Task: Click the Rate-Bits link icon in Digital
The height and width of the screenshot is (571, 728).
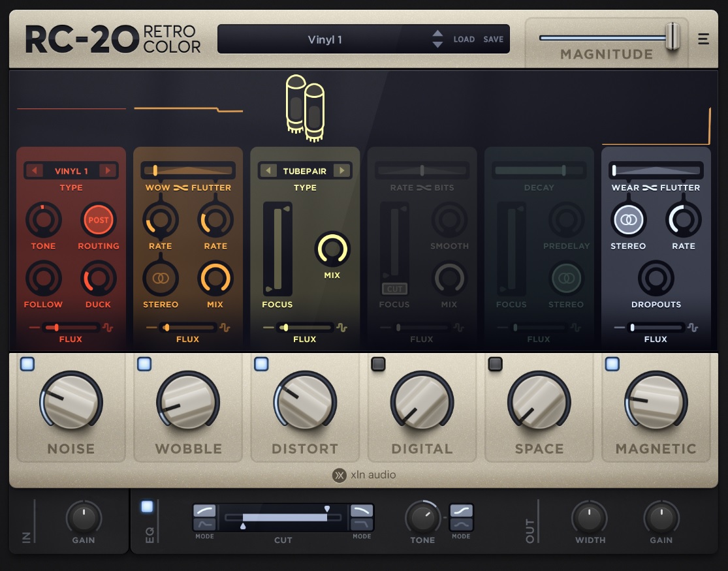Action: click(x=424, y=187)
